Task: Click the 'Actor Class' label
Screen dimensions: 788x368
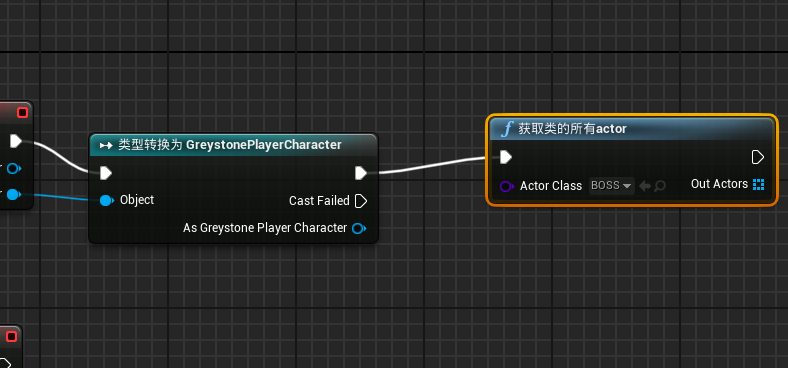Action: [551, 186]
